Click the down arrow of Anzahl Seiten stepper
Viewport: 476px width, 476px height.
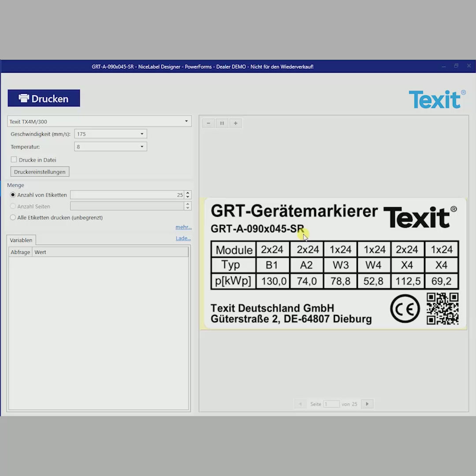(x=188, y=208)
